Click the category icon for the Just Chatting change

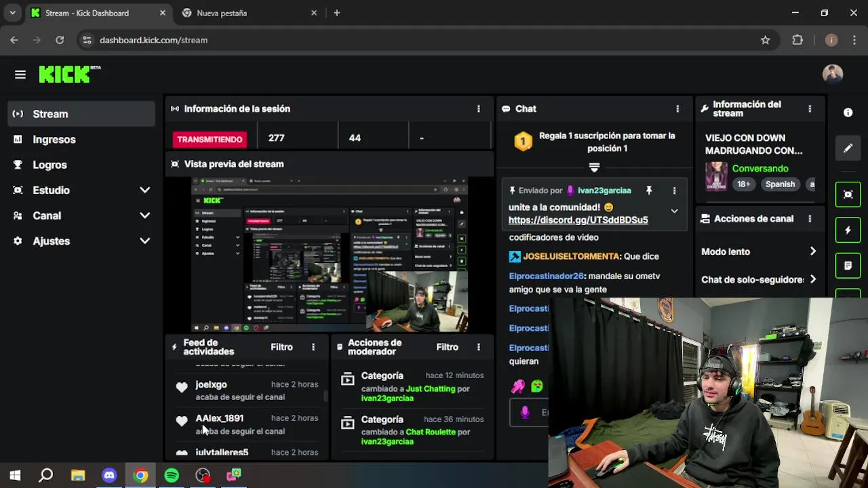click(x=347, y=380)
